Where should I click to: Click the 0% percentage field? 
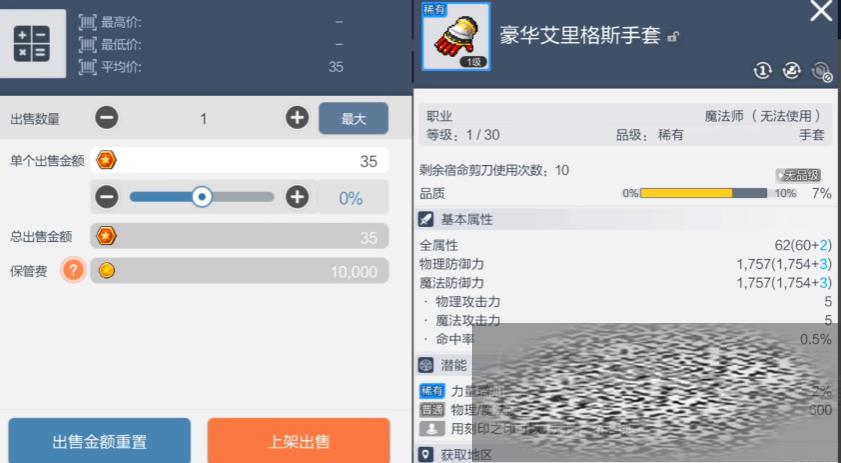coord(351,198)
